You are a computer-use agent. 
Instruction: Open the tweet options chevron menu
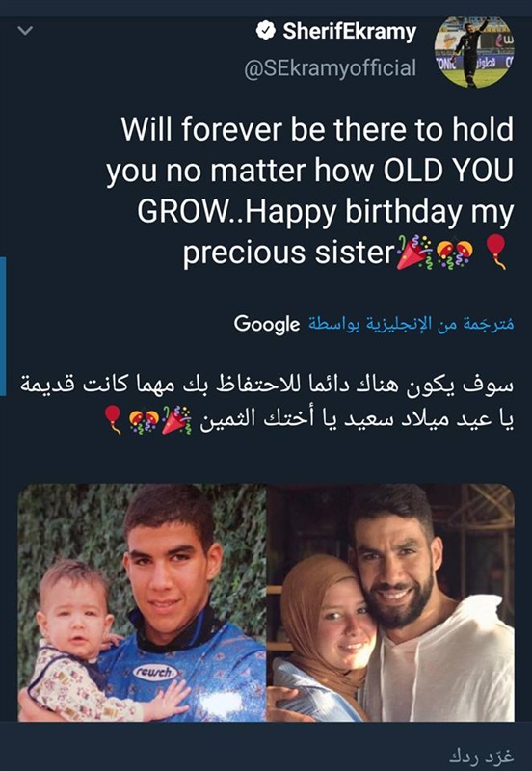pyautogui.click(x=25, y=31)
